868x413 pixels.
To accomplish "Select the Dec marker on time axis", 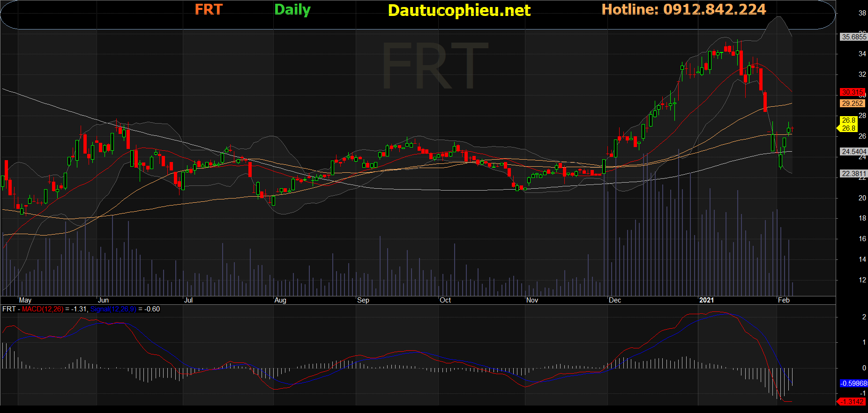I will coord(615,300).
